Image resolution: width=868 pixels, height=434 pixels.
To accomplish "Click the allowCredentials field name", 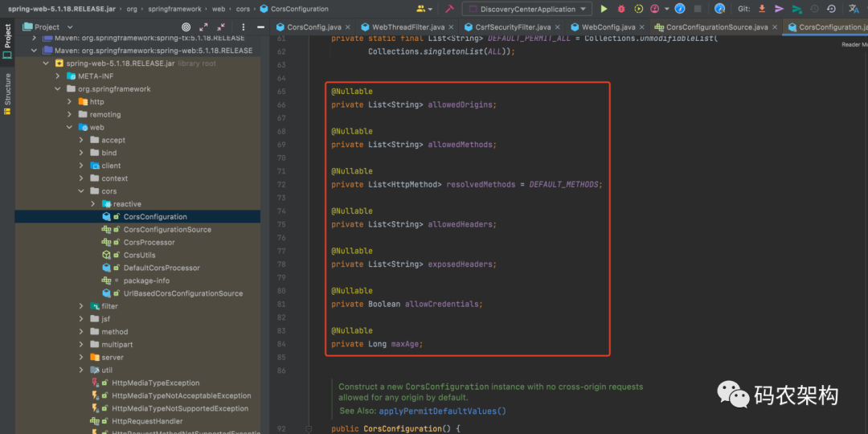I will [442, 304].
